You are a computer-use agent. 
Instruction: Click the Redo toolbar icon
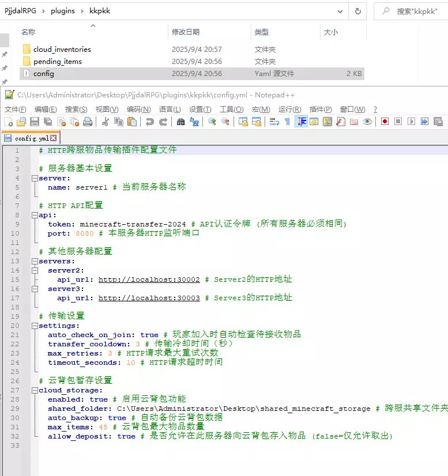[x=163, y=122]
